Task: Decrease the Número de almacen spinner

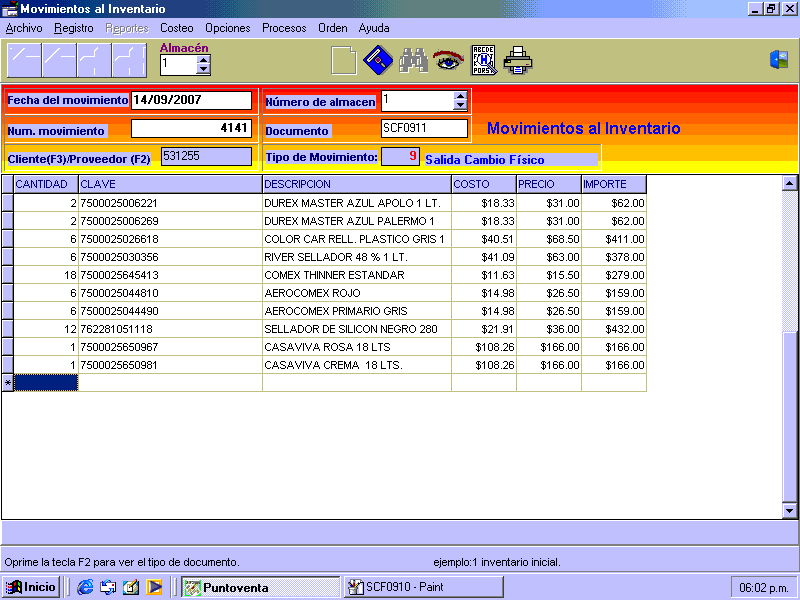Action: pyautogui.click(x=460, y=105)
